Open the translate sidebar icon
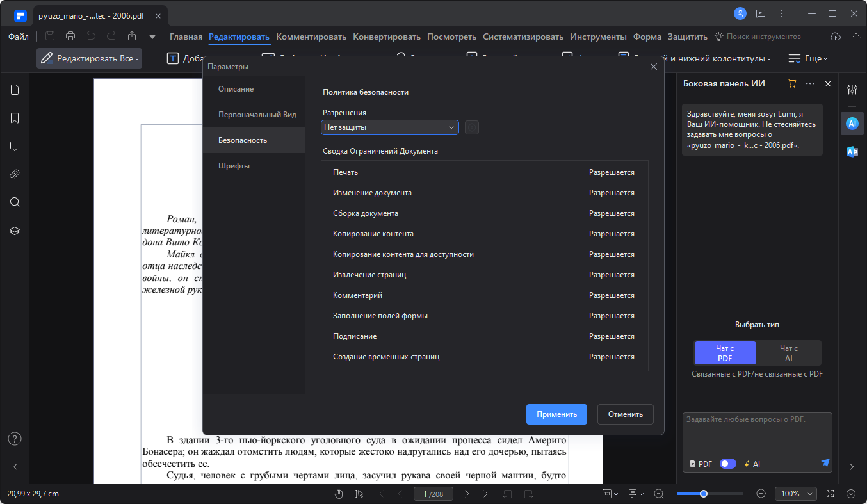Screen dimensions: 867x504 [852, 152]
